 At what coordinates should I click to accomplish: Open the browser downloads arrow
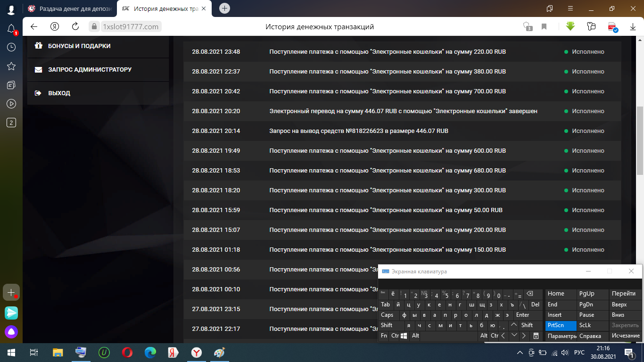(633, 27)
